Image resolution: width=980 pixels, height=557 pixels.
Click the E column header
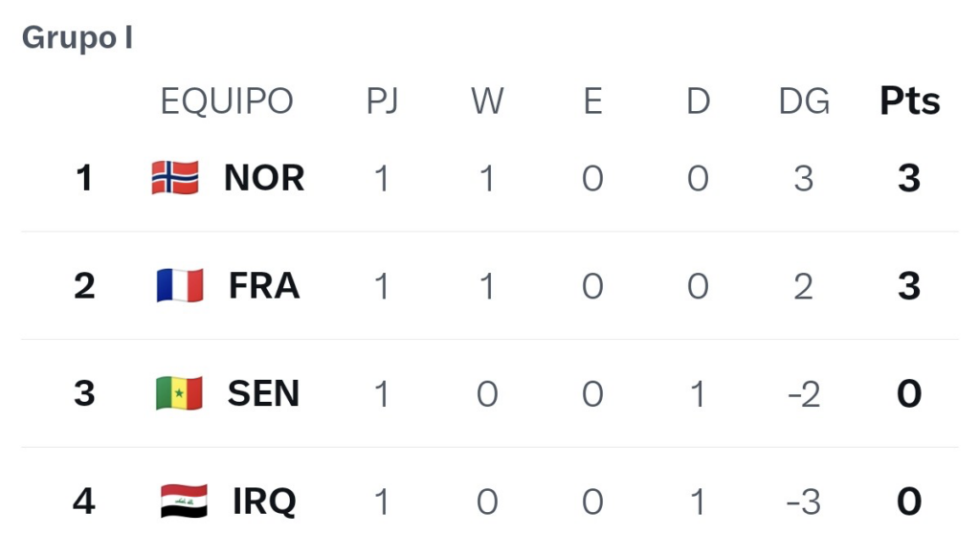tap(593, 100)
